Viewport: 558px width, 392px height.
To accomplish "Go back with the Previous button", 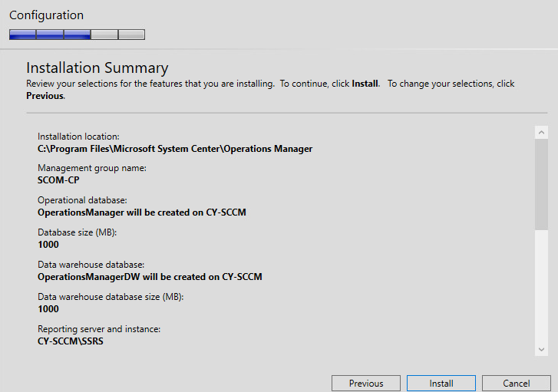I will pyautogui.click(x=366, y=383).
